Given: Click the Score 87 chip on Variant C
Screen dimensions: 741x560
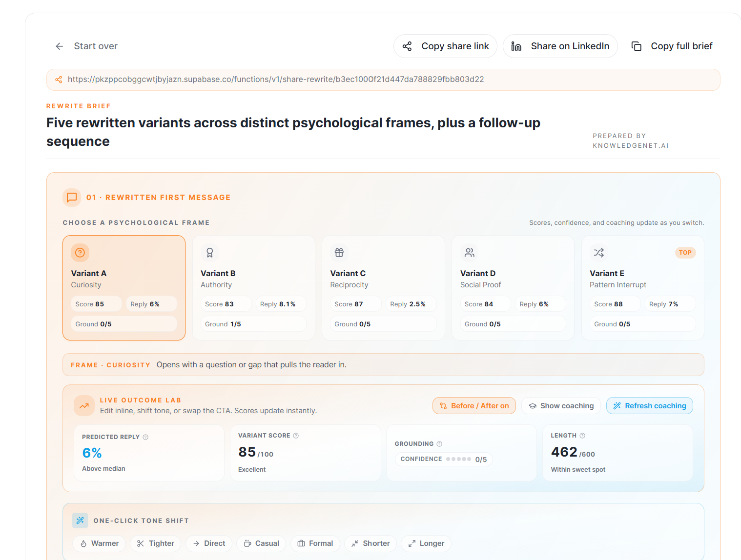Looking at the screenshot, I should coord(355,304).
